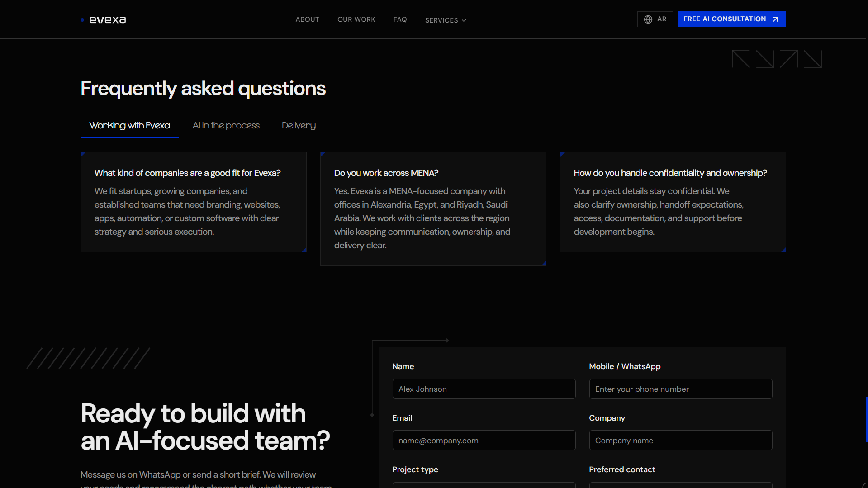
Task: Open the confidentiality and ownership question card
Action: click(x=673, y=202)
